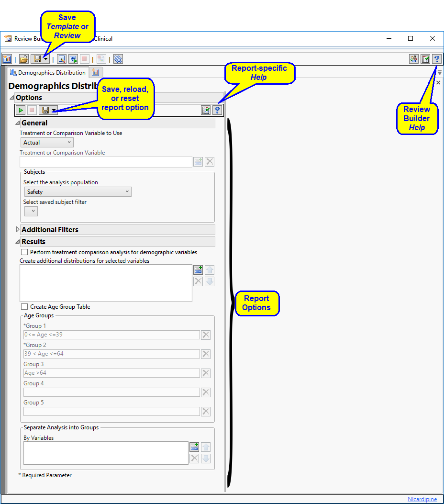The width and height of the screenshot is (444, 504).
Task: Open the Safety analysis population dropdown
Action: [78, 191]
